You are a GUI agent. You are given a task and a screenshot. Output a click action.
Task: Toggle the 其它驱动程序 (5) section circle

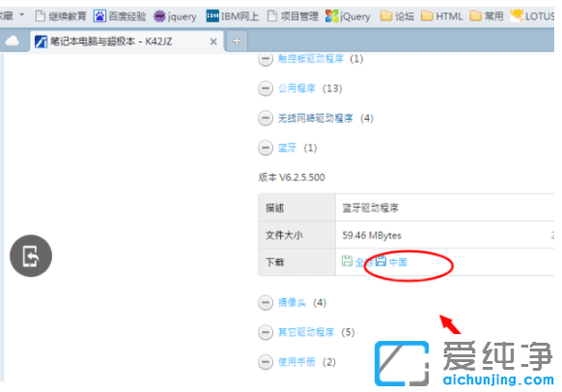[266, 332]
